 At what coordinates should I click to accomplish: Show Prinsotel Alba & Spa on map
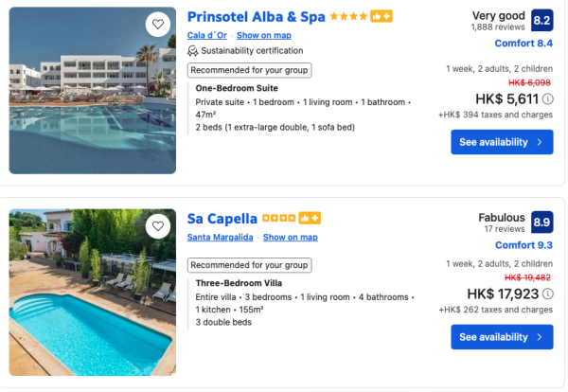pyautogui.click(x=264, y=35)
